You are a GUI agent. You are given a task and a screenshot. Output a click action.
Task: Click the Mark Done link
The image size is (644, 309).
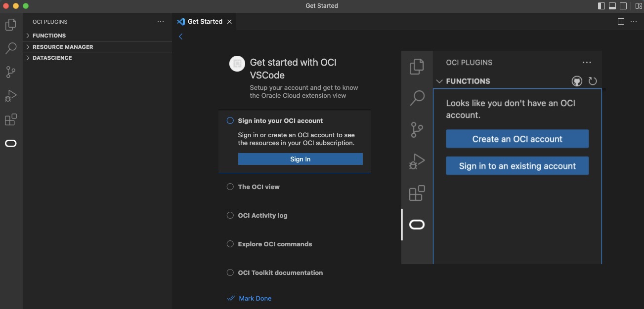(x=255, y=298)
